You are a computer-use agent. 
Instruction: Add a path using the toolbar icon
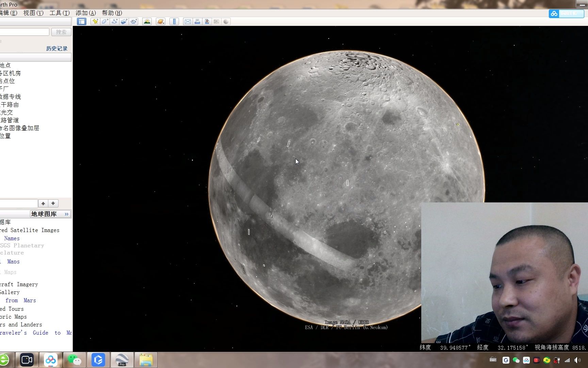(x=115, y=21)
